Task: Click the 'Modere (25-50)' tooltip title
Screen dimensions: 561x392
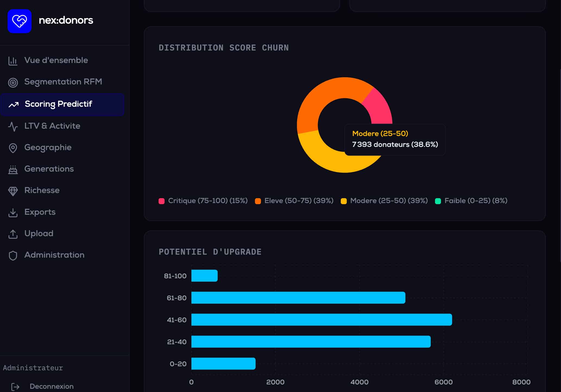Action: [x=380, y=134]
